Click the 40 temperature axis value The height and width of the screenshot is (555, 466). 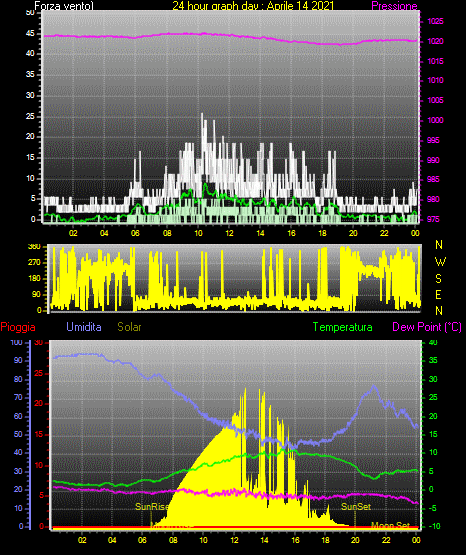(x=433, y=342)
